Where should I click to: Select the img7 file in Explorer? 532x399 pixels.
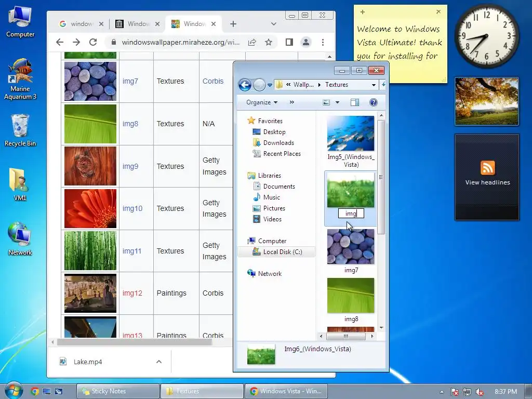coord(351,251)
